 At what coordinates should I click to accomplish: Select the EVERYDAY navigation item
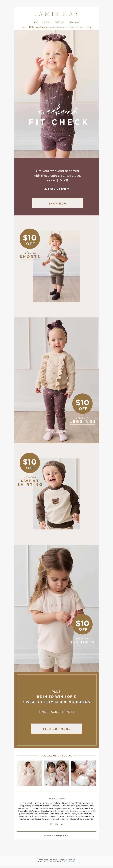coord(59,22)
